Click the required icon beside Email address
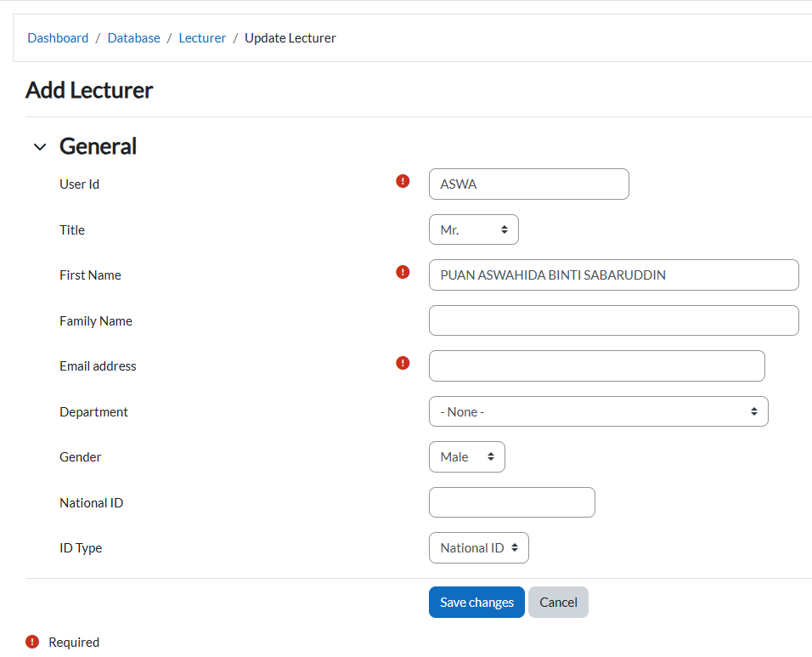Image resolution: width=812 pixels, height=657 pixels. [403, 363]
